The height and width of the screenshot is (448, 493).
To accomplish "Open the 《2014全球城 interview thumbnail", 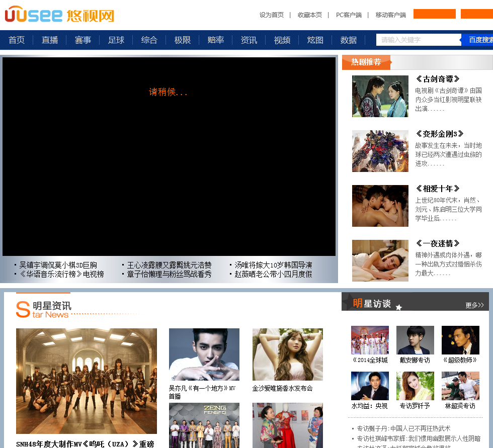I will (x=370, y=340).
